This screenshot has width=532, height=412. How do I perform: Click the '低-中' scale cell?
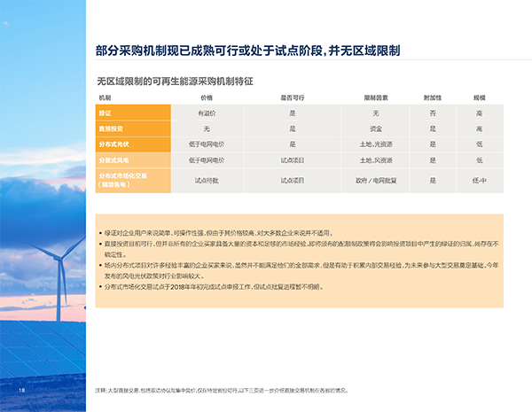pyautogui.click(x=480, y=181)
